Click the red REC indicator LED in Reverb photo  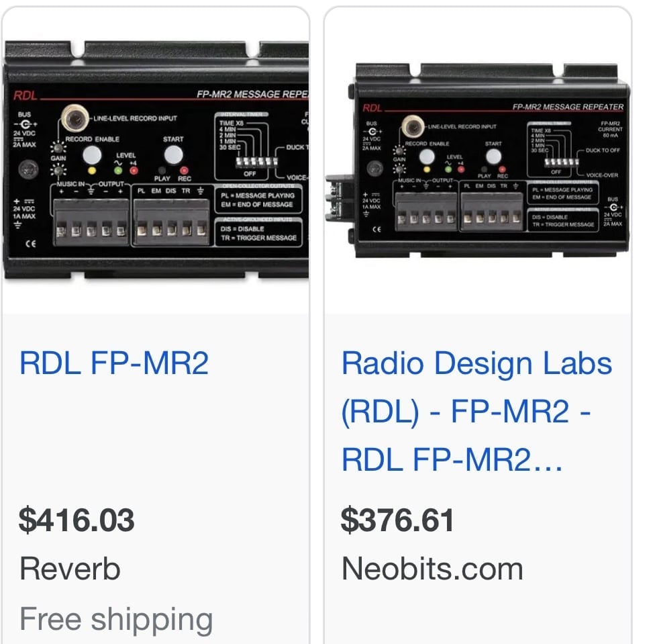(x=184, y=170)
